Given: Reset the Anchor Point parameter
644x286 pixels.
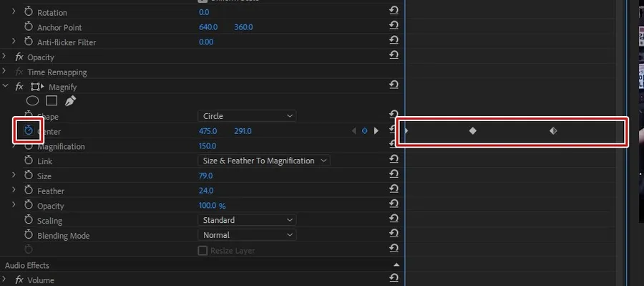Looking at the screenshot, I should click(394, 25).
